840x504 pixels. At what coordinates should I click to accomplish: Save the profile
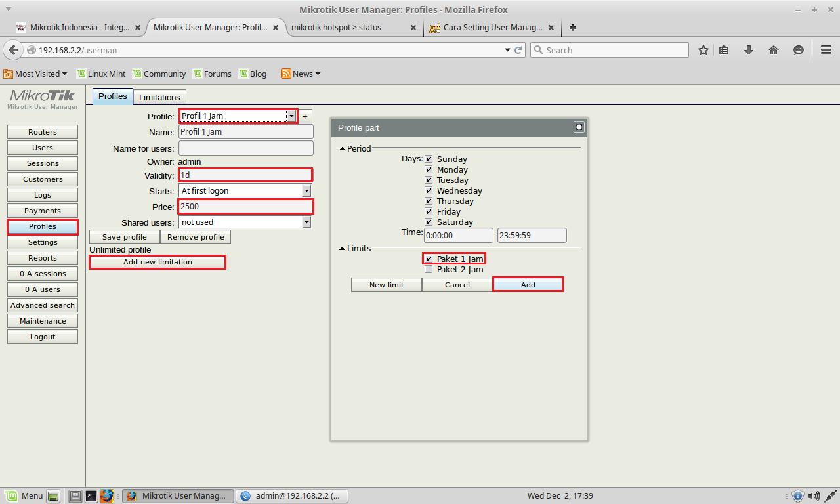[x=125, y=237]
